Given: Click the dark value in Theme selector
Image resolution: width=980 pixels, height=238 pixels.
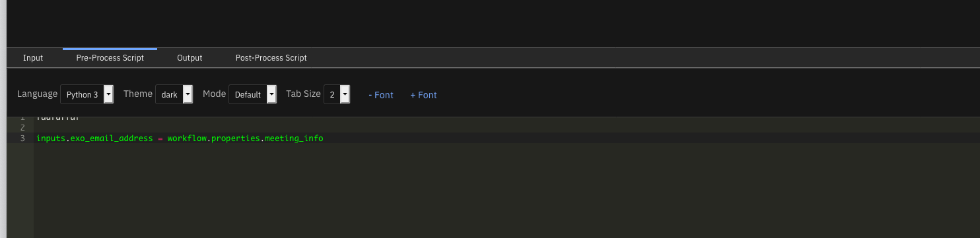Looking at the screenshot, I should (x=169, y=94).
